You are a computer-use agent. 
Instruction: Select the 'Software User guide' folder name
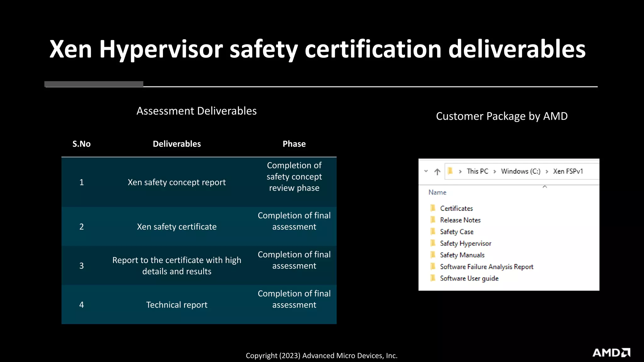click(x=469, y=278)
